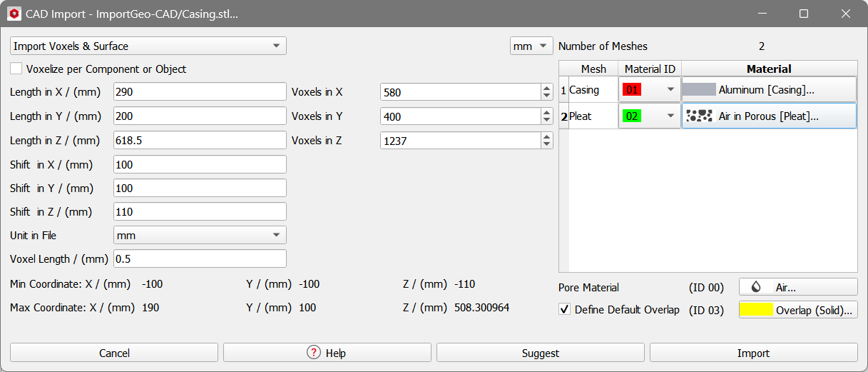Click the Help question mark icon

[x=313, y=353]
